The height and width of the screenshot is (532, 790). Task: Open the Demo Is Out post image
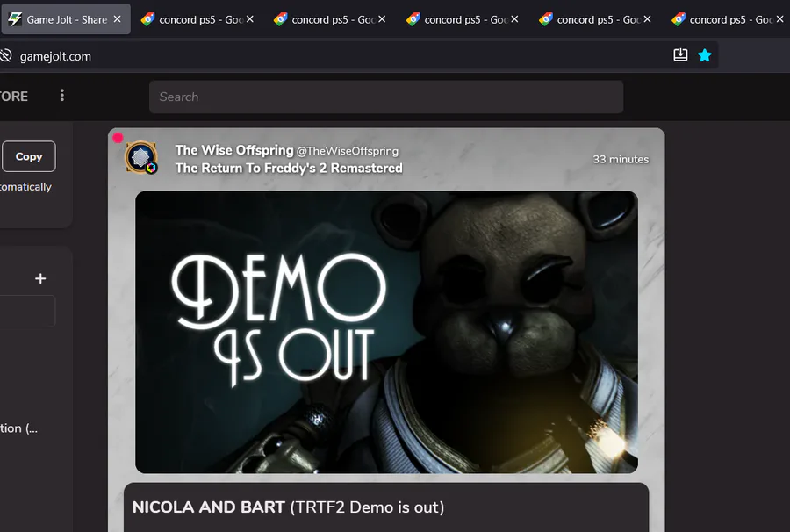pyautogui.click(x=386, y=332)
